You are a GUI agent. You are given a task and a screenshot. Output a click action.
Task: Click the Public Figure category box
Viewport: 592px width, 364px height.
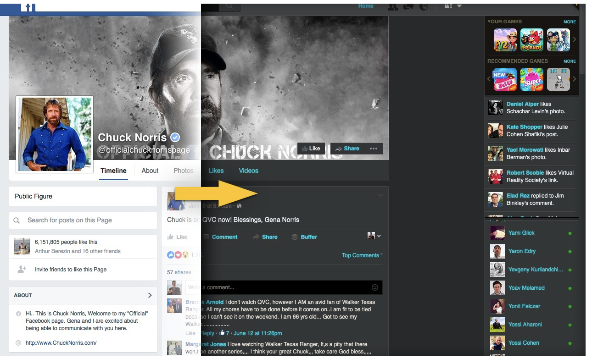(83, 196)
